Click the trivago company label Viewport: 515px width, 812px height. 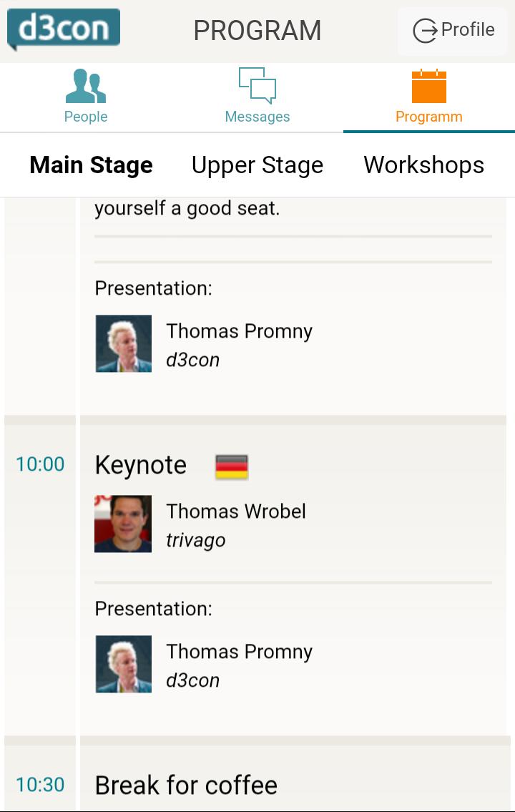(196, 540)
